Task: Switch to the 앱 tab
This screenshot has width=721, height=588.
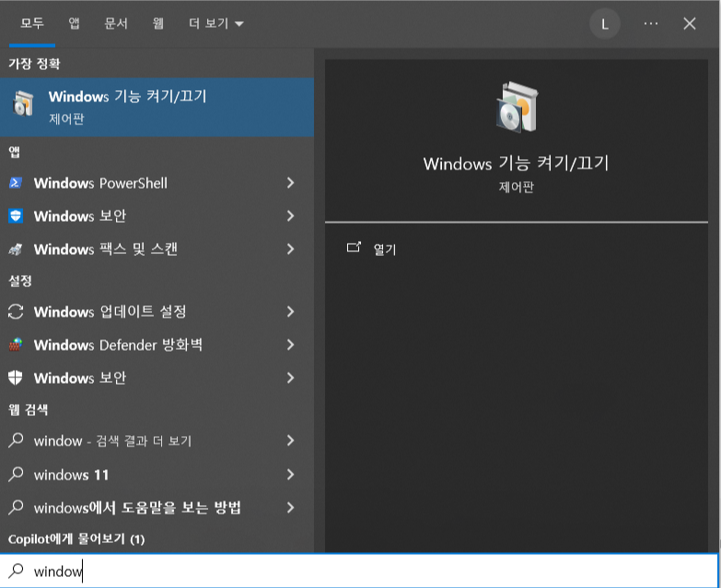Action: tap(74, 23)
